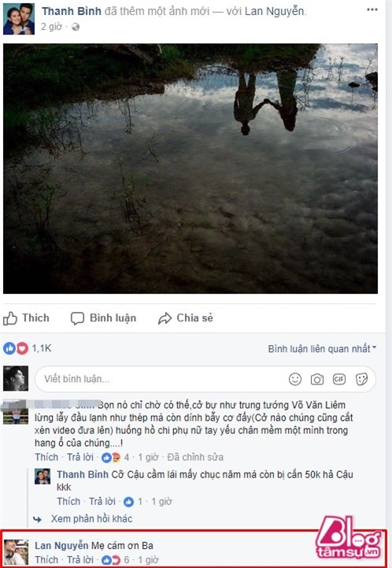Like Thanh Bình's reply comment
Screen dimensions: 392x568
[68, 501]
